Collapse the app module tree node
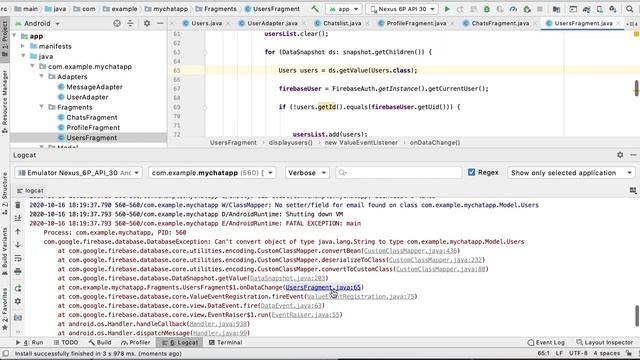Viewport: 640px width, 360px height. (15, 36)
